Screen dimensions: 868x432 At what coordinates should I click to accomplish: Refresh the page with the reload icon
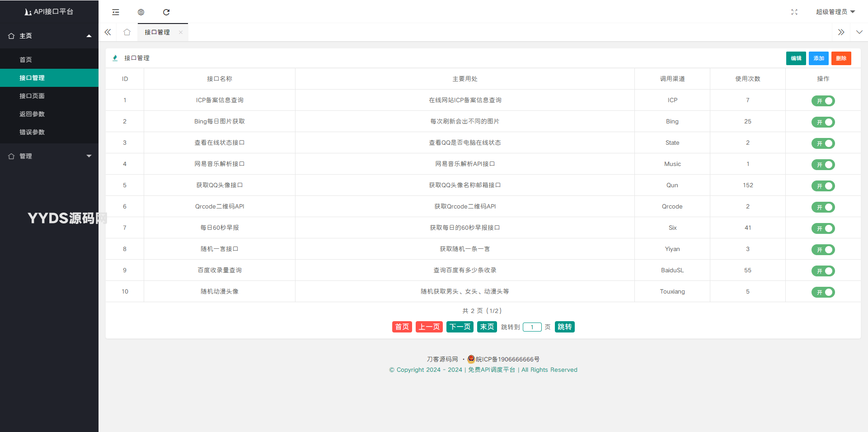click(x=166, y=12)
